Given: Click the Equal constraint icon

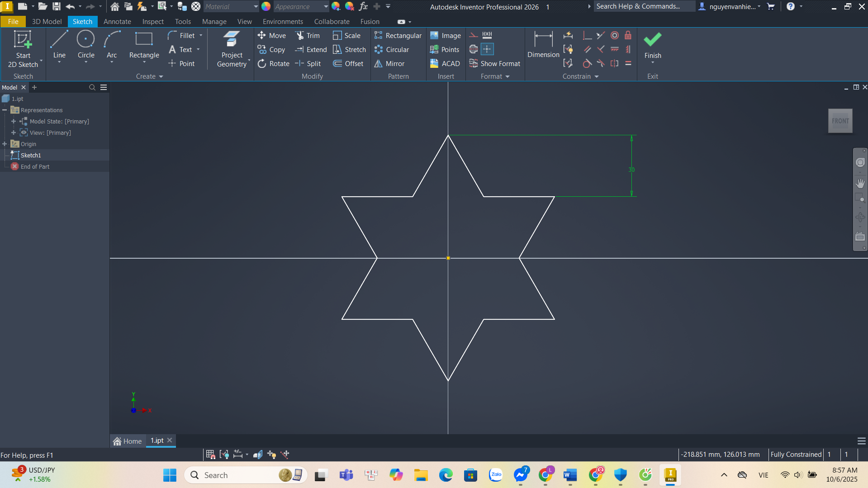Looking at the screenshot, I should click(x=628, y=64).
